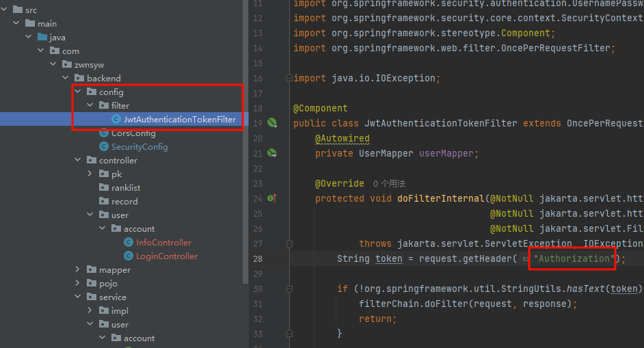Select account package under controller user
Image resolution: width=644 pixels, height=348 pixels.
[139, 228]
